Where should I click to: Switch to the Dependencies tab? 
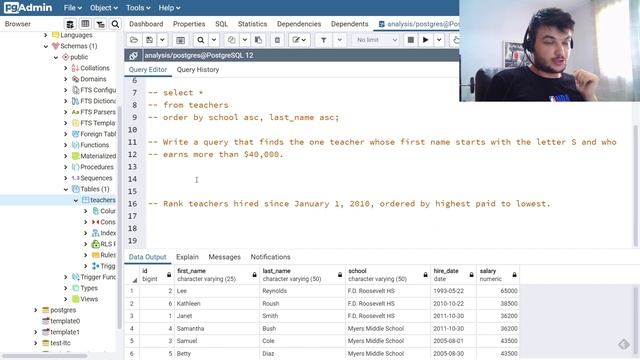(x=299, y=24)
